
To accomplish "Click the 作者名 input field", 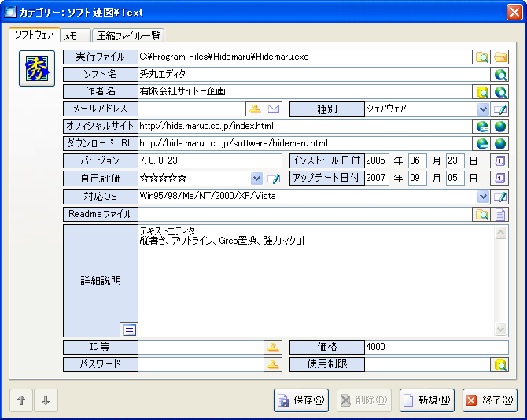I will [305, 92].
